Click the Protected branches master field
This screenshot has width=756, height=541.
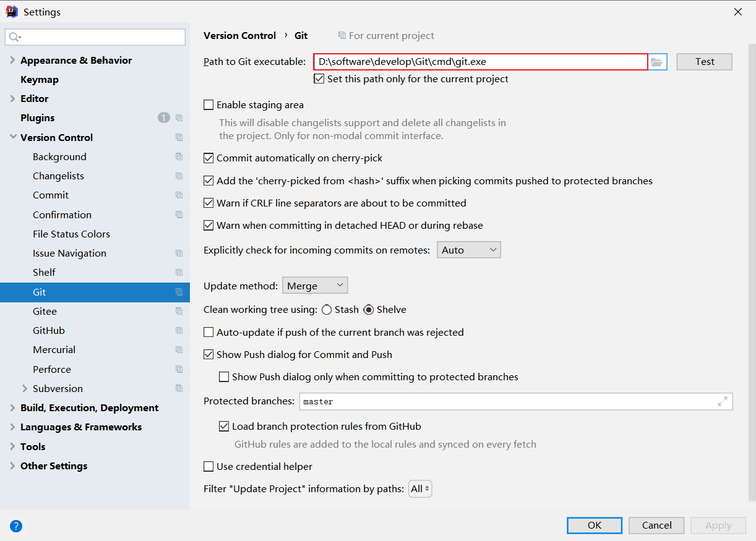pos(516,401)
